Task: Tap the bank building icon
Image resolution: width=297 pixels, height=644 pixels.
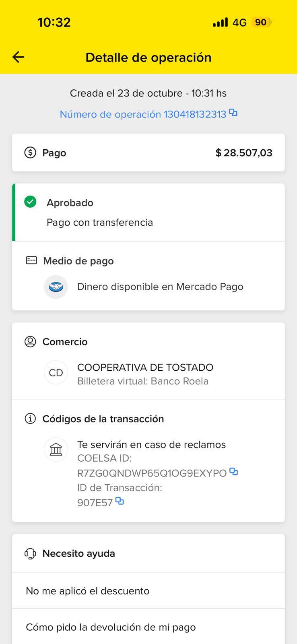Action: click(56, 449)
